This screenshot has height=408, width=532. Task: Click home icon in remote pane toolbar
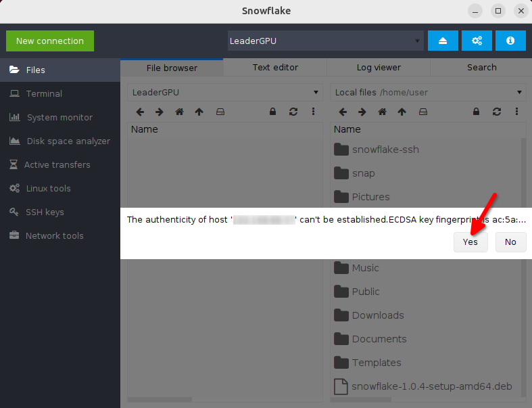tap(179, 112)
